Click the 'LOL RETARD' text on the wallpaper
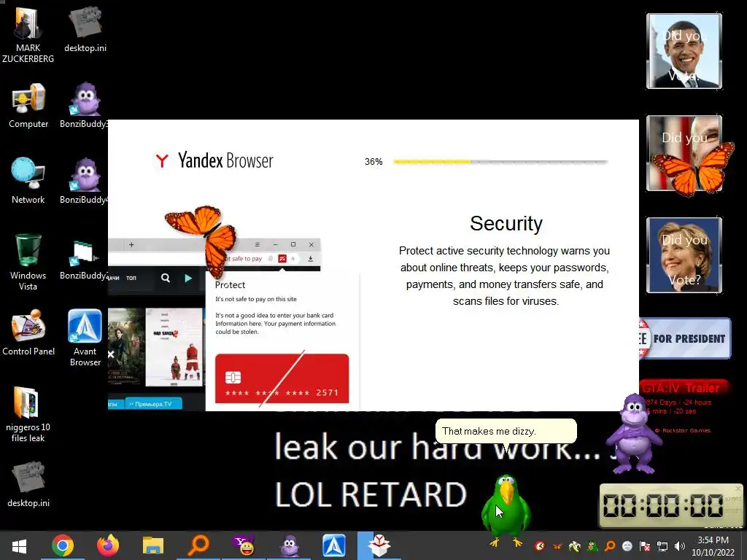The image size is (747, 560). pos(371,494)
